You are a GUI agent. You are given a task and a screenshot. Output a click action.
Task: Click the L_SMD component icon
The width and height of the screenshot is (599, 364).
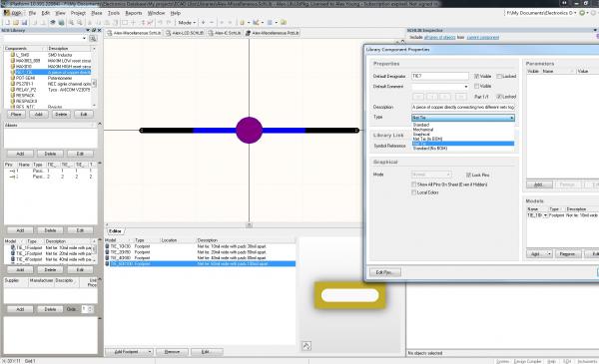click(13, 55)
